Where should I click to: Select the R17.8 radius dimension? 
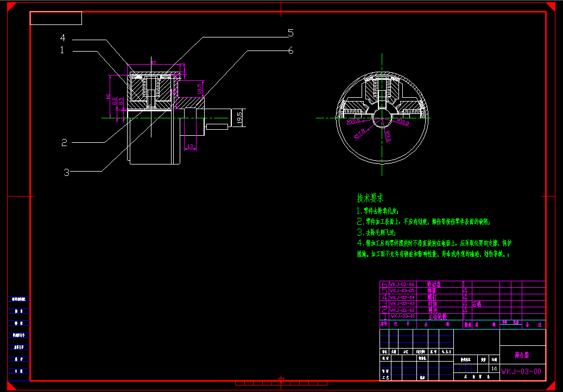(x=359, y=134)
